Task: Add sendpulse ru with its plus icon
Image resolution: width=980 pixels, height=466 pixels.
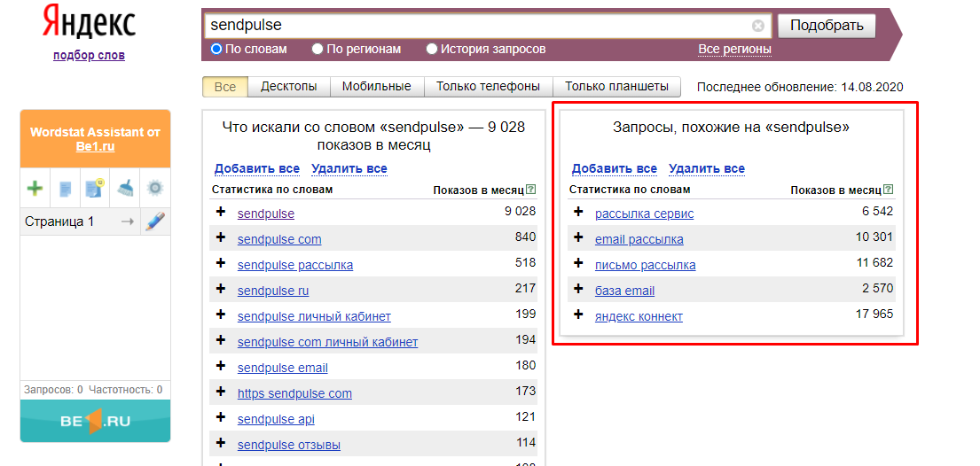Action: (221, 289)
